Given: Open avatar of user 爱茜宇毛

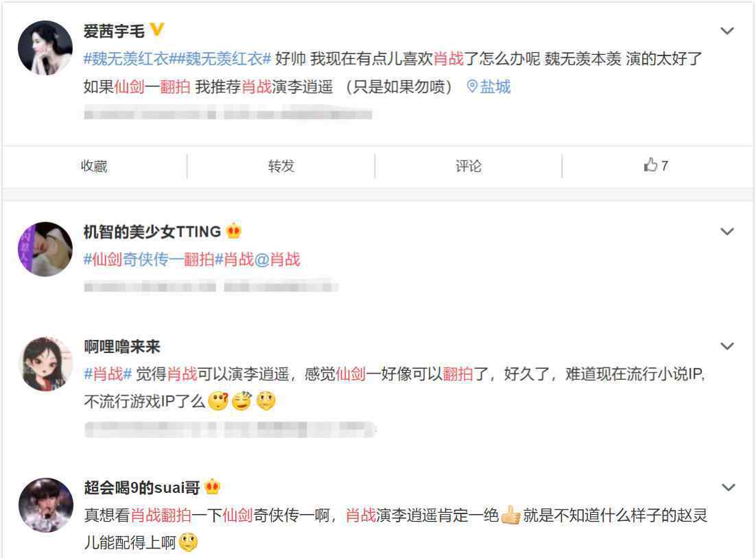Looking at the screenshot, I should tap(45, 48).
